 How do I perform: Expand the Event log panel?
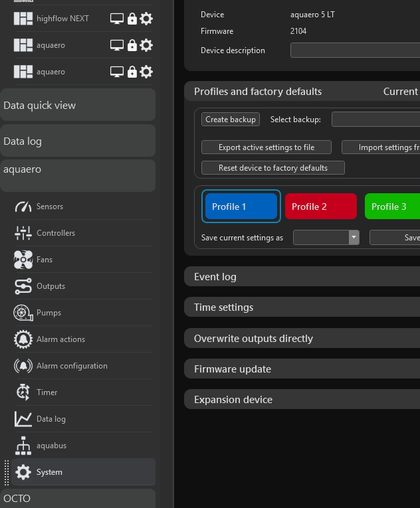[302, 277]
